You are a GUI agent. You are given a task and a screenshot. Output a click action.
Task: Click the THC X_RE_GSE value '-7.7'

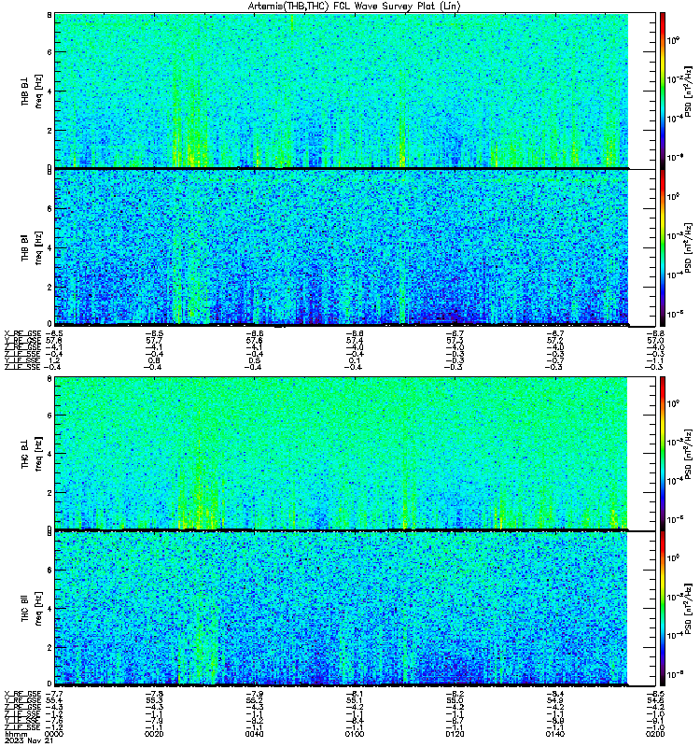click(x=54, y=694)
